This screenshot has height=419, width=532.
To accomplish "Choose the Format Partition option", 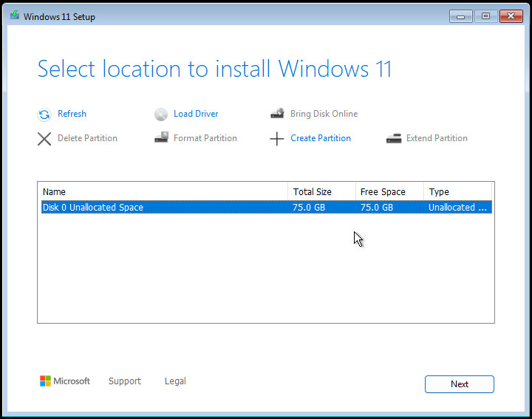I will click(x=205, y=138).
